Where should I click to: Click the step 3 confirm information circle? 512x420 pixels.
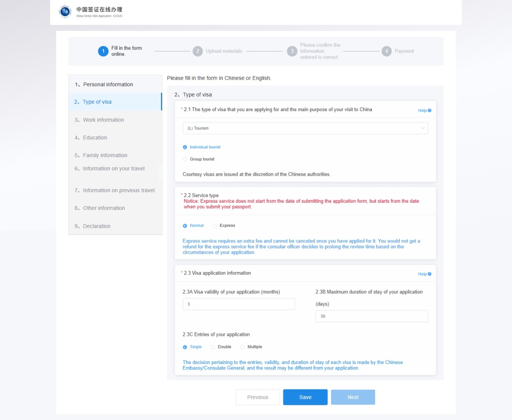(x=292, y=51)
